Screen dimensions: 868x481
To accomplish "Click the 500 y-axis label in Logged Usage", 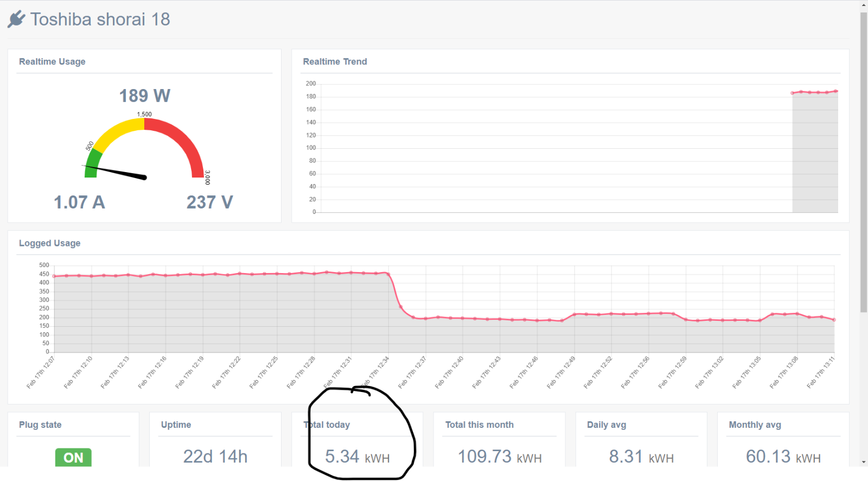I will [44, 265].
